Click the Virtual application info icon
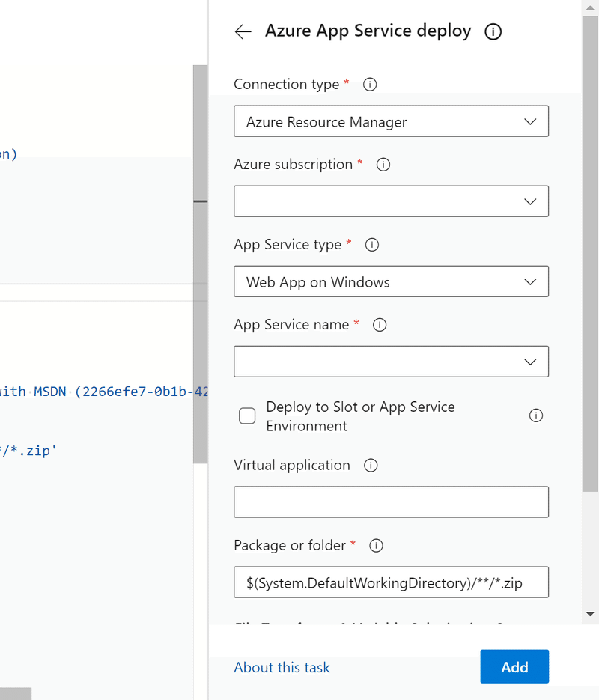Viewport: 599px width, 700px height. click(x=370, y=466)
